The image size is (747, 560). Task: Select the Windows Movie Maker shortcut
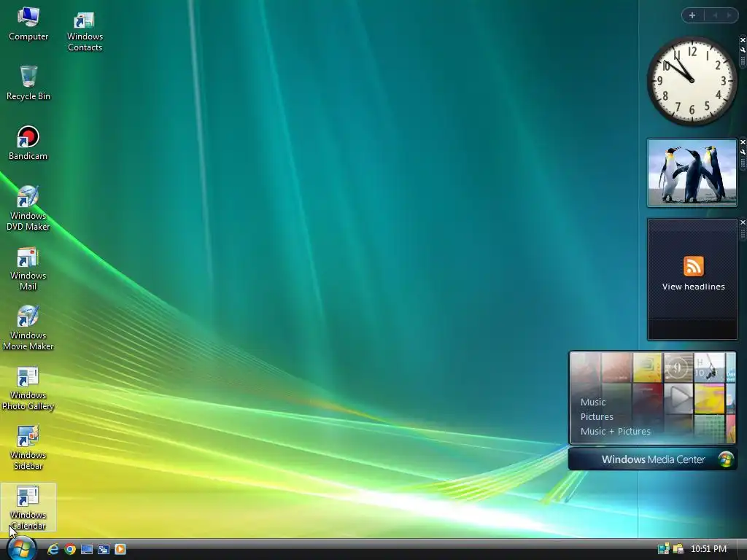pos(28,328)
